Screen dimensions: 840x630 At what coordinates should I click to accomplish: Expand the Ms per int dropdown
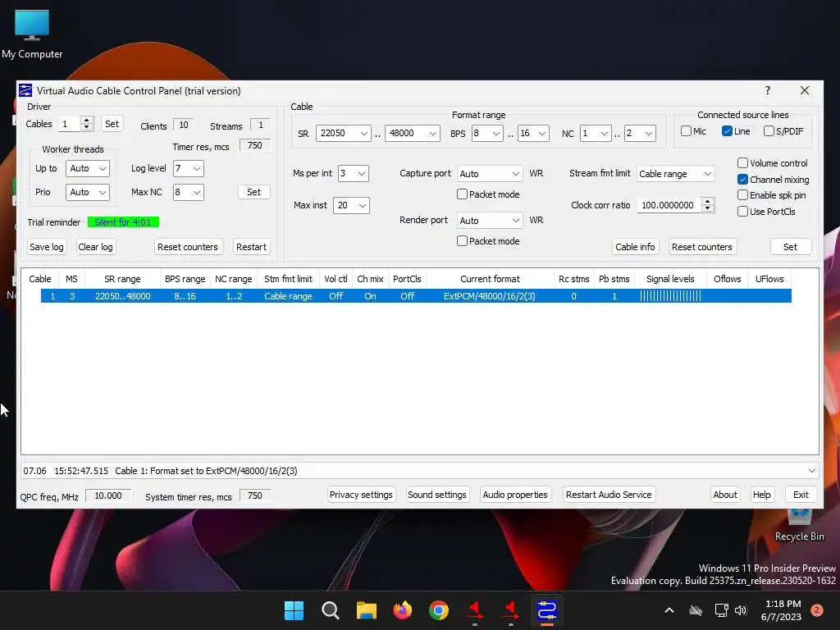(353, 173)
